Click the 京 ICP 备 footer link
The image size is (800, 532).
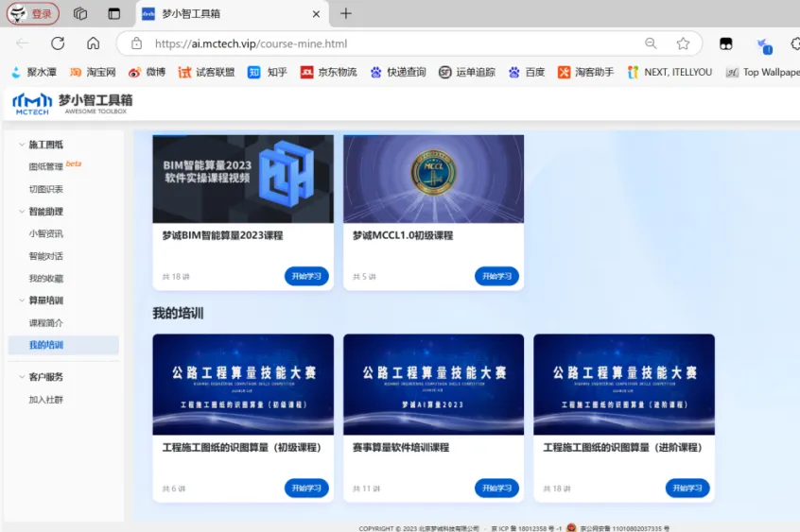point(526,528)
